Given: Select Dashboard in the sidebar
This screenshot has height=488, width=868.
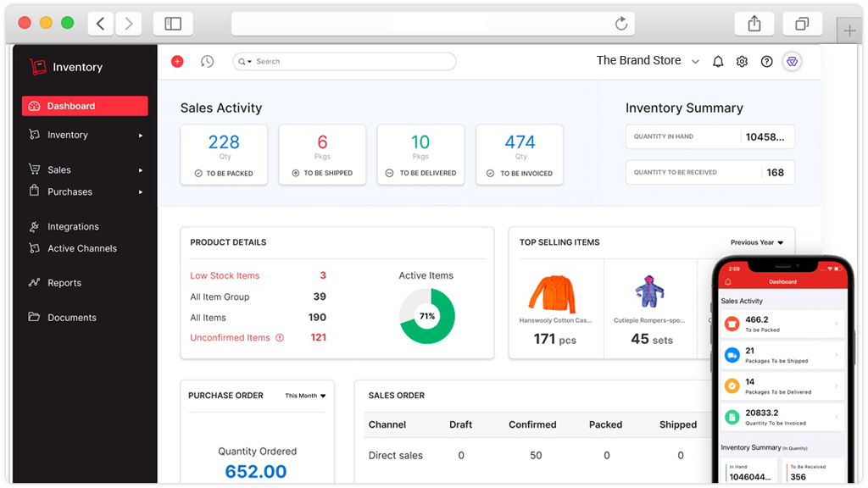Looking at the screenshot, I should click(x=85, y=106).
